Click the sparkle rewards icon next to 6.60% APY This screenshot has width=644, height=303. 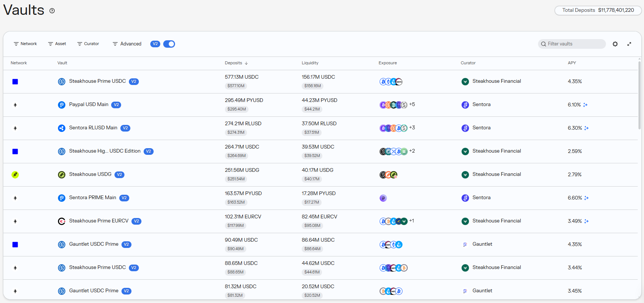click(586, 198)
